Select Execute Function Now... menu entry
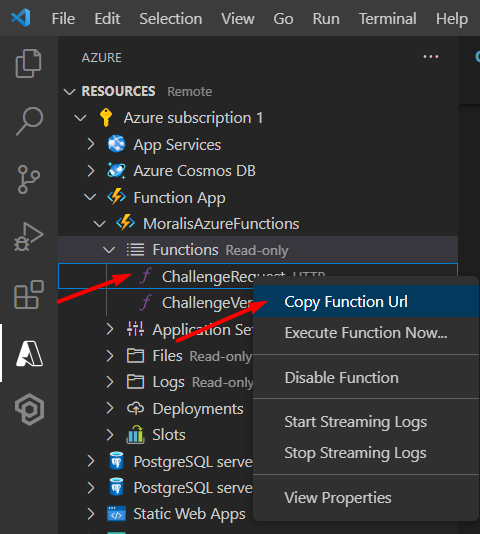The width and height of the screenshot is (480, 534). tap(366, 333)
